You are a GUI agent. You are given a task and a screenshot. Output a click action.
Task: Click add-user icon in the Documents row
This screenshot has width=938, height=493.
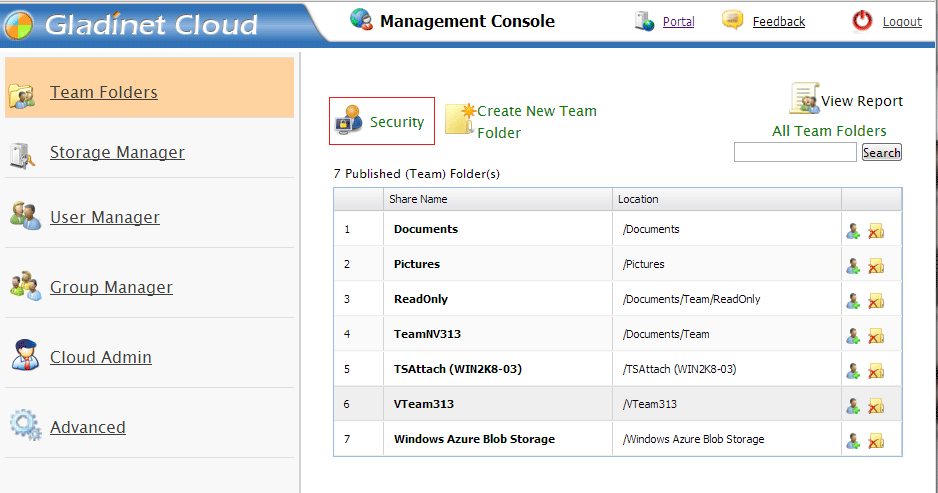[853, 231]
